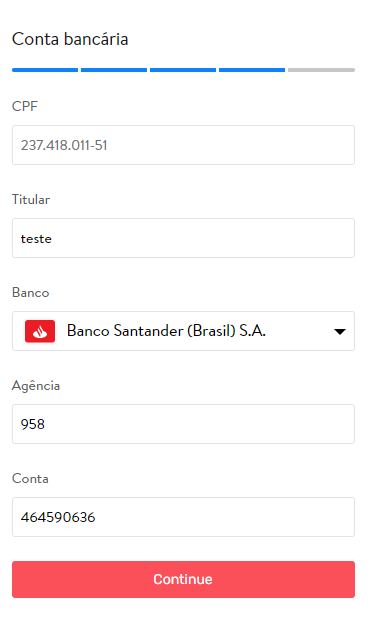The image size is (379, 635).
Task: Click the Conta bancária heading
Action: point(70,39)
